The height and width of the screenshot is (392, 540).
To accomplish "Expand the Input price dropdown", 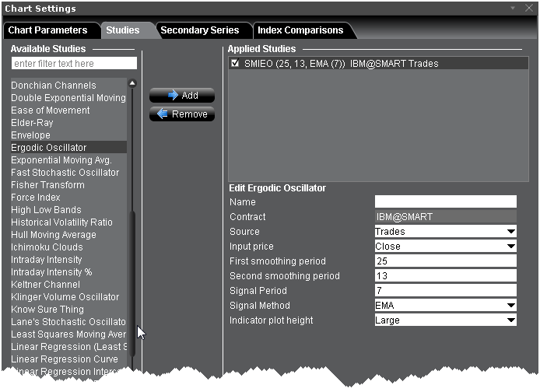I will 510,247.
